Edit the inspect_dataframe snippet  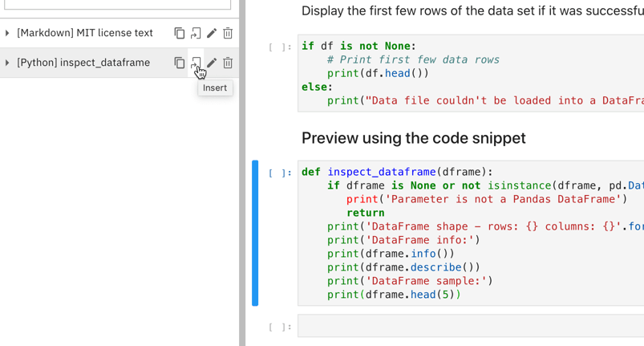tap(212, 63)
